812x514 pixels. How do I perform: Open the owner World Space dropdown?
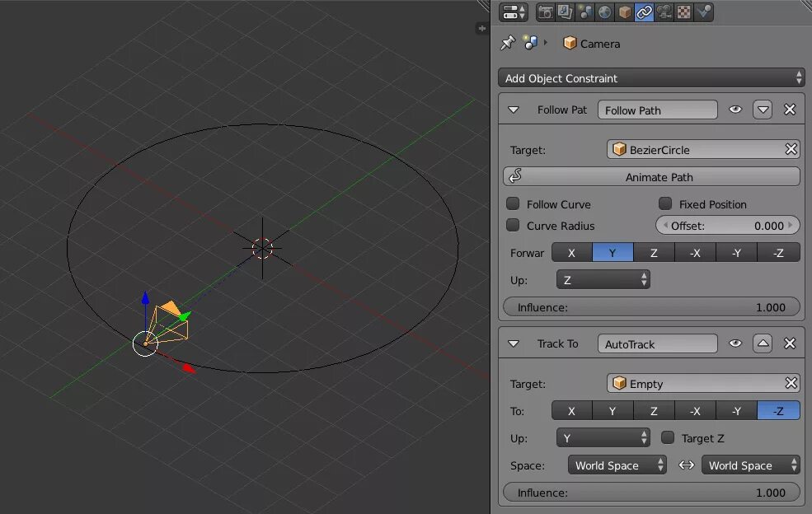coord(750,465)
